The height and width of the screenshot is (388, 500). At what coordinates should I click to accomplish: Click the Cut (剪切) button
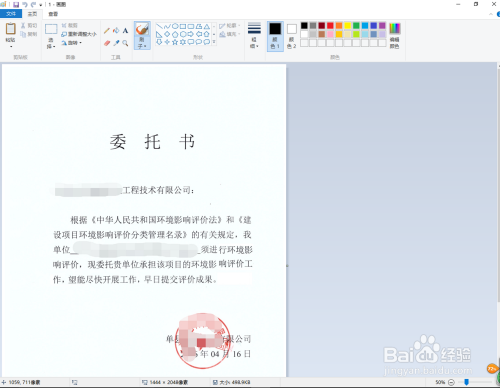click(29, 25)
